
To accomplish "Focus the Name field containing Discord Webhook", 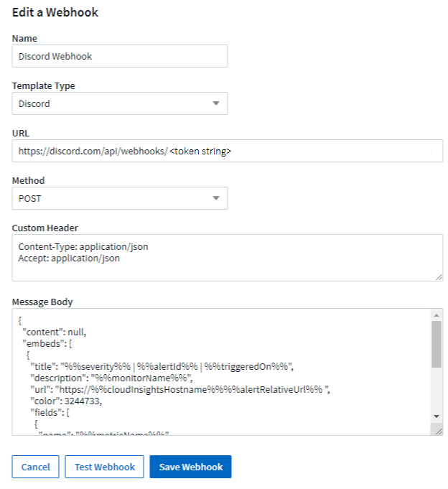I will 120,56.
